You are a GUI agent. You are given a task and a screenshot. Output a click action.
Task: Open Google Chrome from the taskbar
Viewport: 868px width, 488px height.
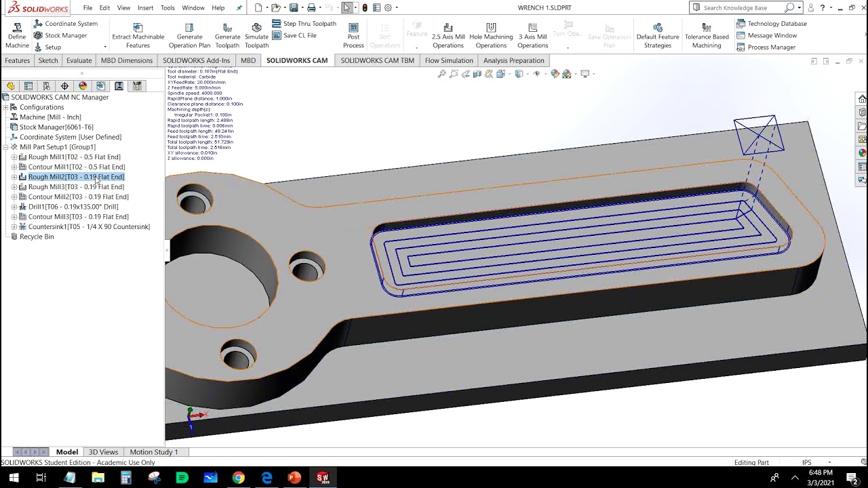pyautogui.click(x=238, y=478)
